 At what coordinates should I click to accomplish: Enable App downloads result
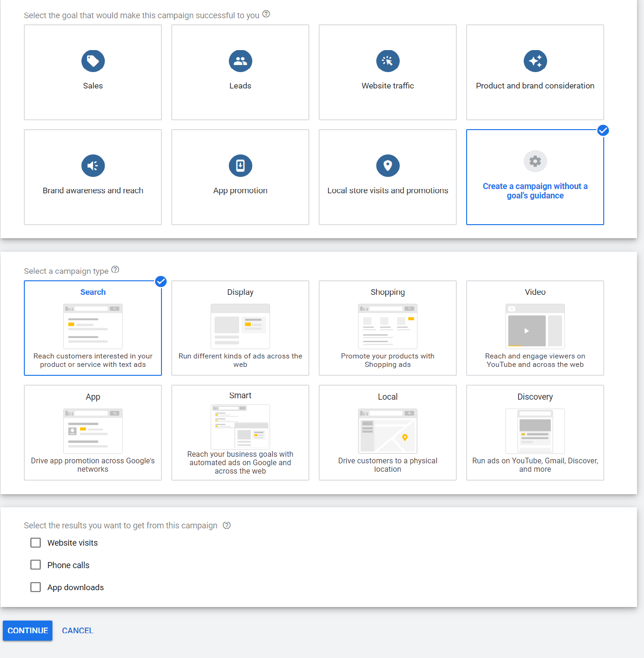[36, 587]
